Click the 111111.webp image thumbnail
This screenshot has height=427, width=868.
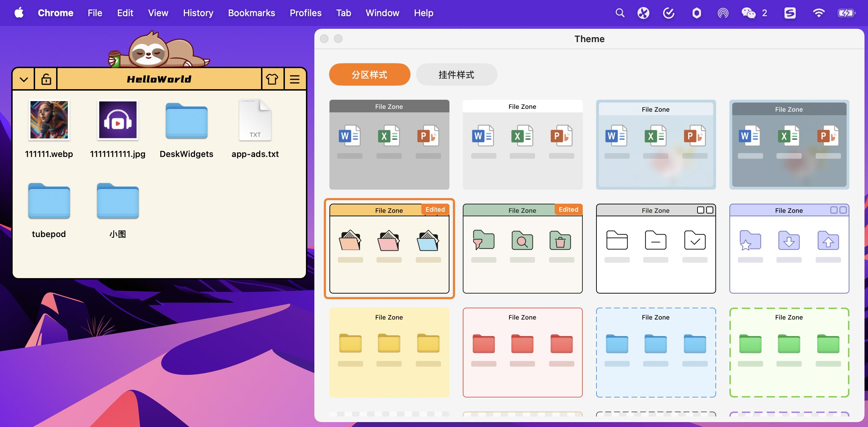(49, 120)
